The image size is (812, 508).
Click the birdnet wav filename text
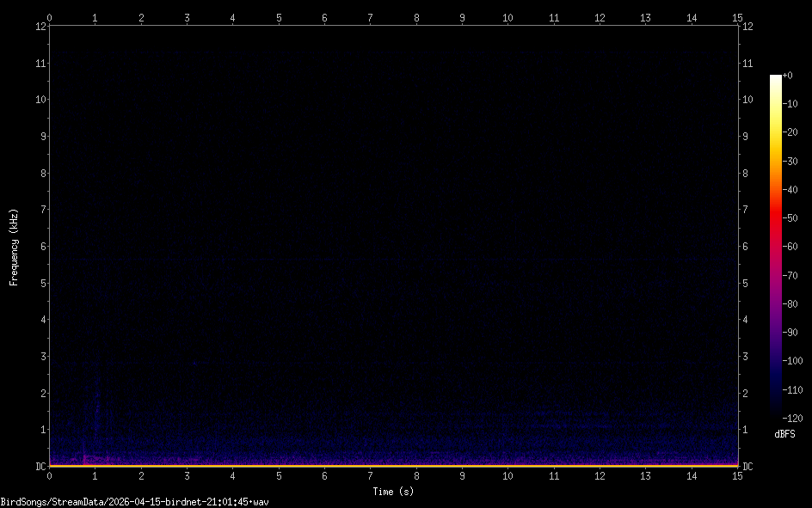[134, 501]
